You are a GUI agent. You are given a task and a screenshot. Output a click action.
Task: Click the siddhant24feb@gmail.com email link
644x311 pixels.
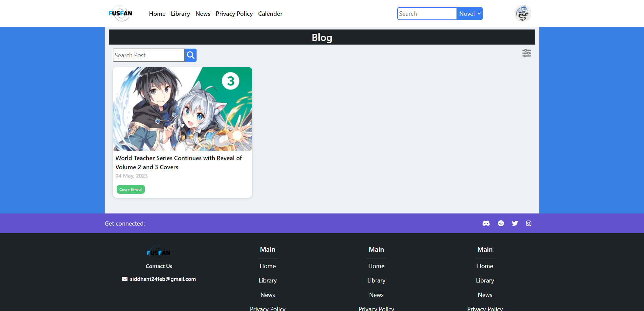coord(163,279)
